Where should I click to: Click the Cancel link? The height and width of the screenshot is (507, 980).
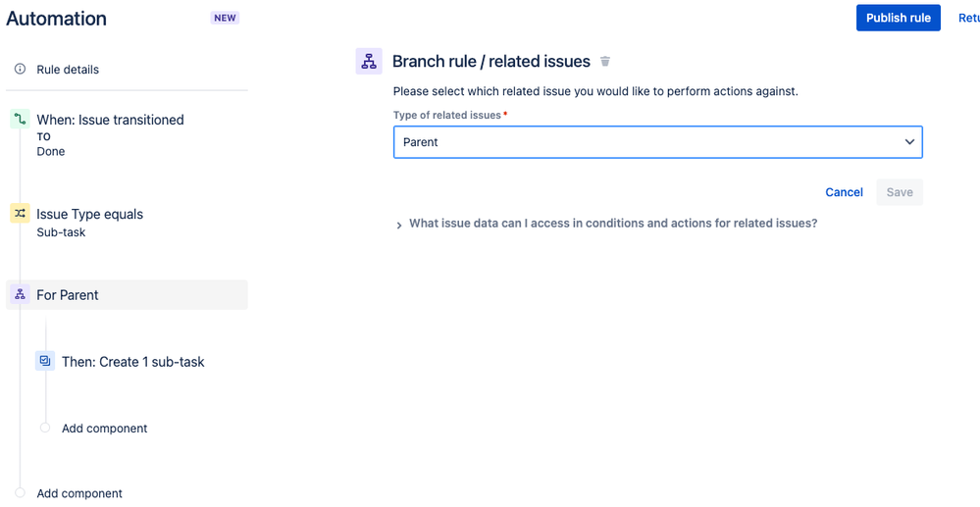(x=844, y=192)
